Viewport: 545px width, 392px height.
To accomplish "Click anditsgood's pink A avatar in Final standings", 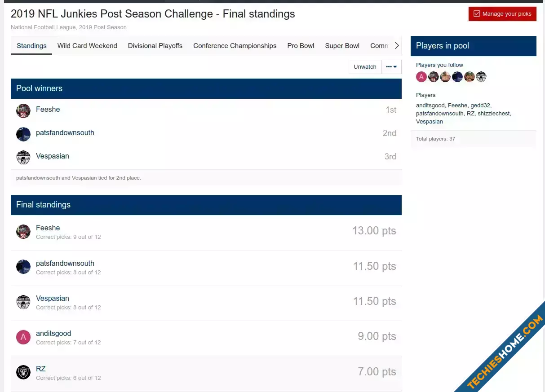I will (23, 337).
